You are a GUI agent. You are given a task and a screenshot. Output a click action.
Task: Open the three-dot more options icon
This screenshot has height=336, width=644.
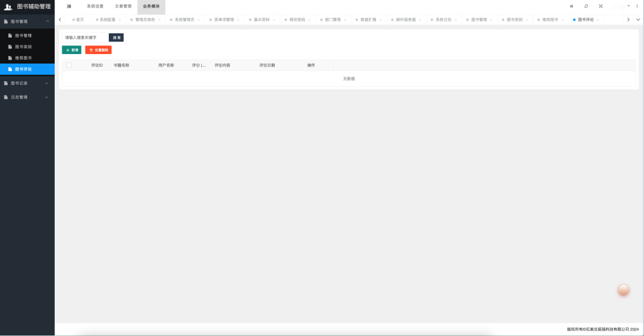(x=637, y=6)
